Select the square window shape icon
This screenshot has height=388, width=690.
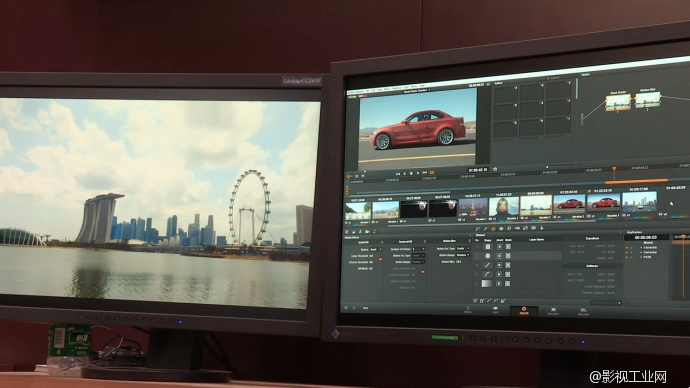click(487, 247)
